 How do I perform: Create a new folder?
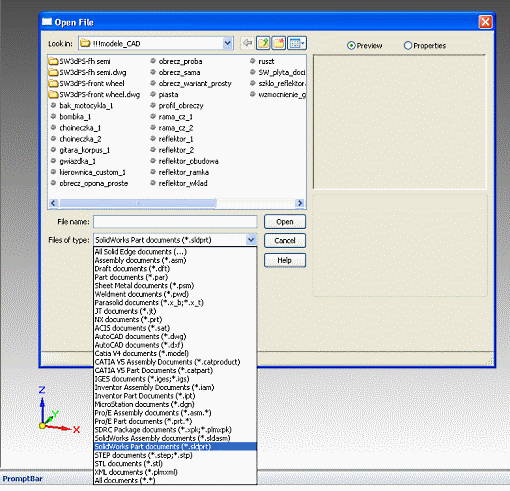coord(279,43)
